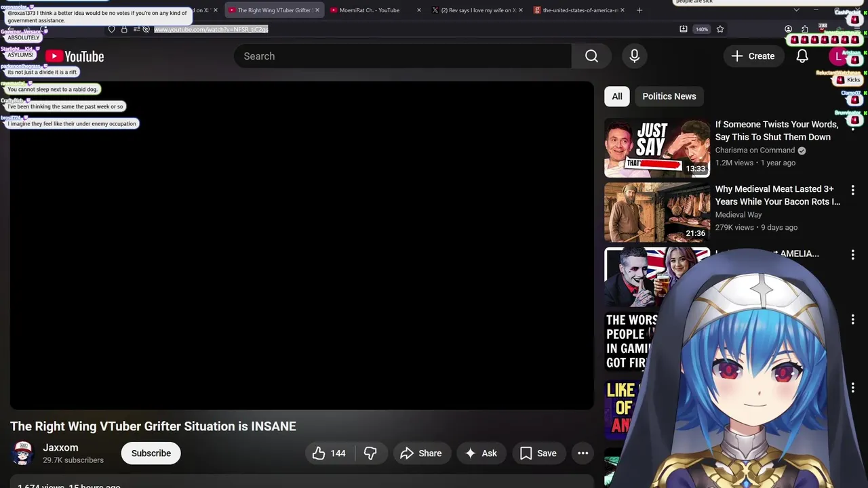
Task: Click the Ask button
Action: tap(480, 453)
